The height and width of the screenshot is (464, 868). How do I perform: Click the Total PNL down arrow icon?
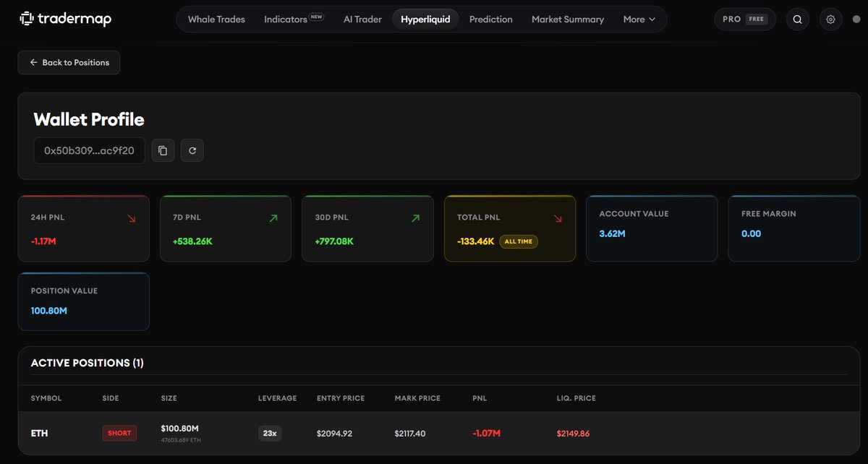tap(557, 218)
